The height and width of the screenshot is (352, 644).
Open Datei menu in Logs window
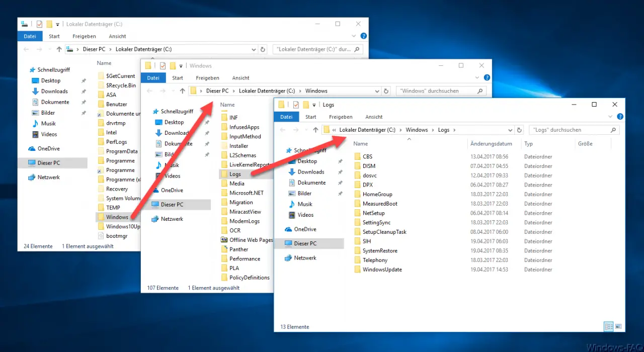286,117
